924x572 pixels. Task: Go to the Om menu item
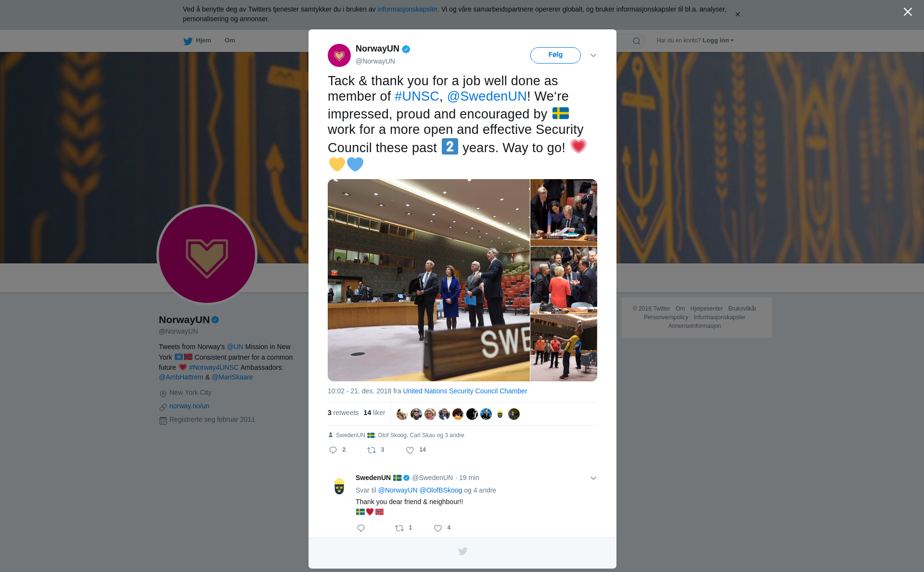point(230,40)
